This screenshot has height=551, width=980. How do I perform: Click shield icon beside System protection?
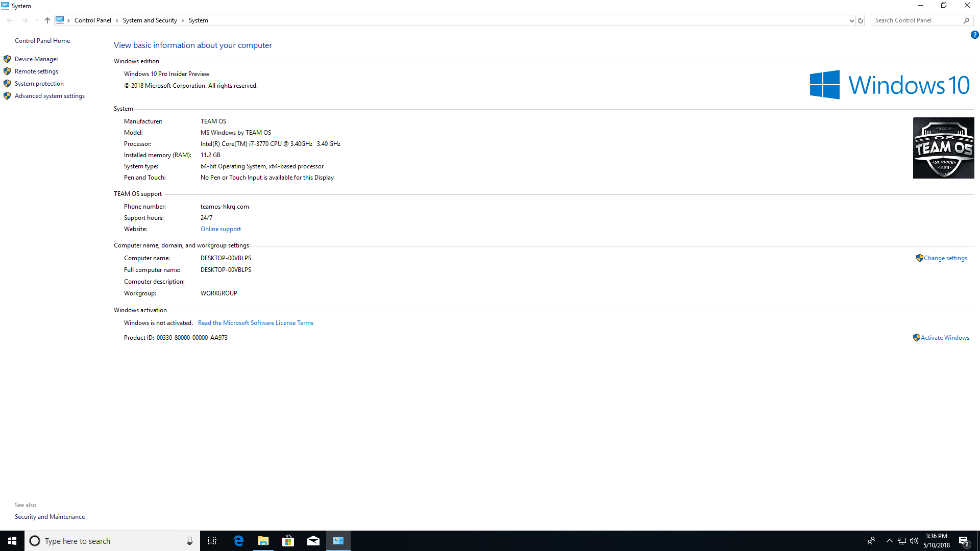[7, 84]
